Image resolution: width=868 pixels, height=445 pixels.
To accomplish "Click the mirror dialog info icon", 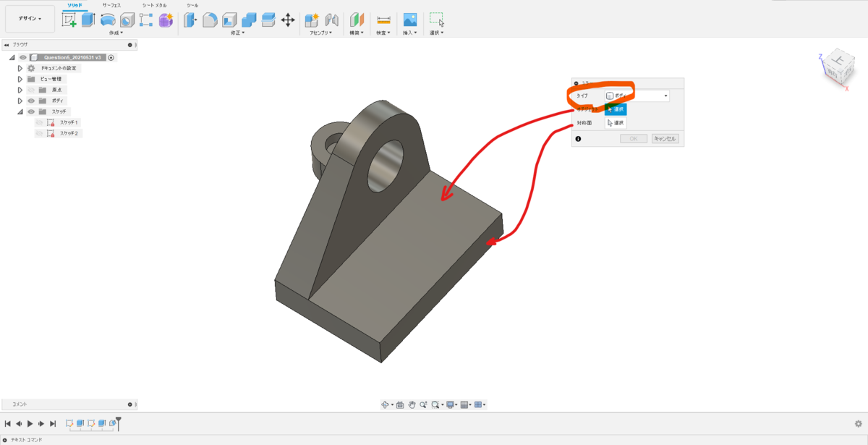I will [x=579, y=138].
